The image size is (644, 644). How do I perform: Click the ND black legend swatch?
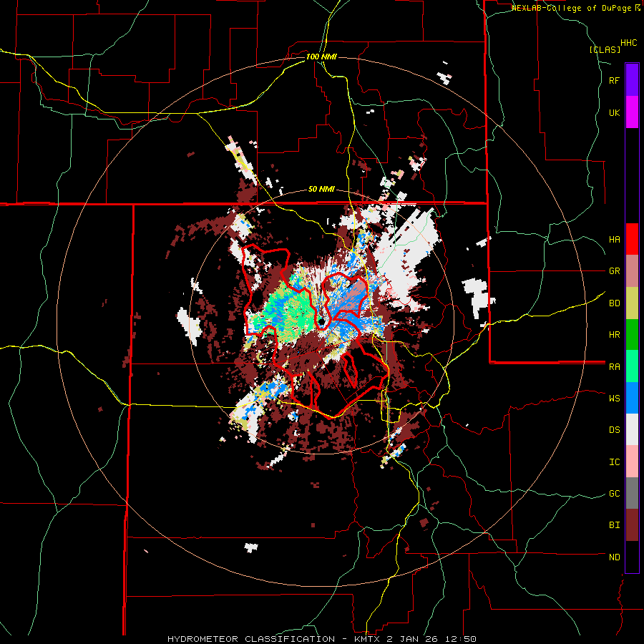click(632, 557)
